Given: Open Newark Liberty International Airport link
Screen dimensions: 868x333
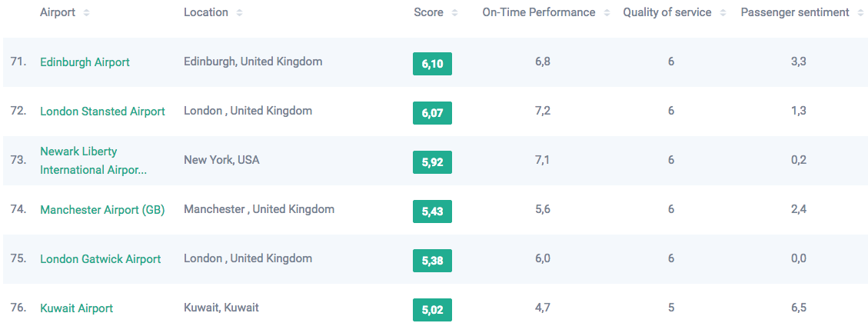Looking at the screenshot, I should pyautogui.click(x=93, y=161).
